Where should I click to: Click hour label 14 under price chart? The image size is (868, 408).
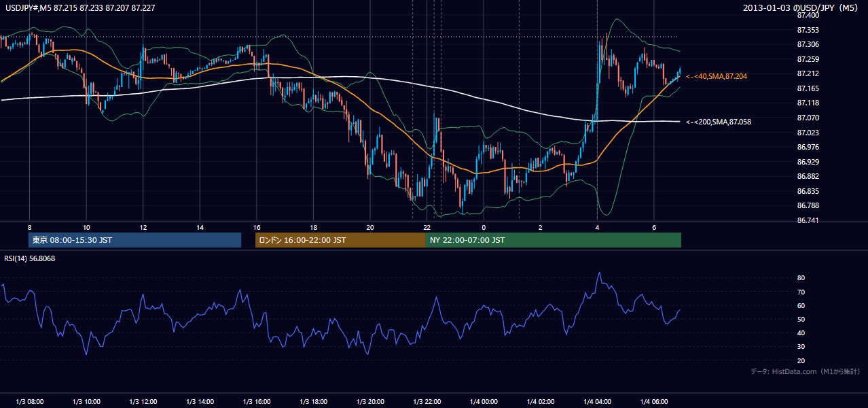tap(200, 227)
